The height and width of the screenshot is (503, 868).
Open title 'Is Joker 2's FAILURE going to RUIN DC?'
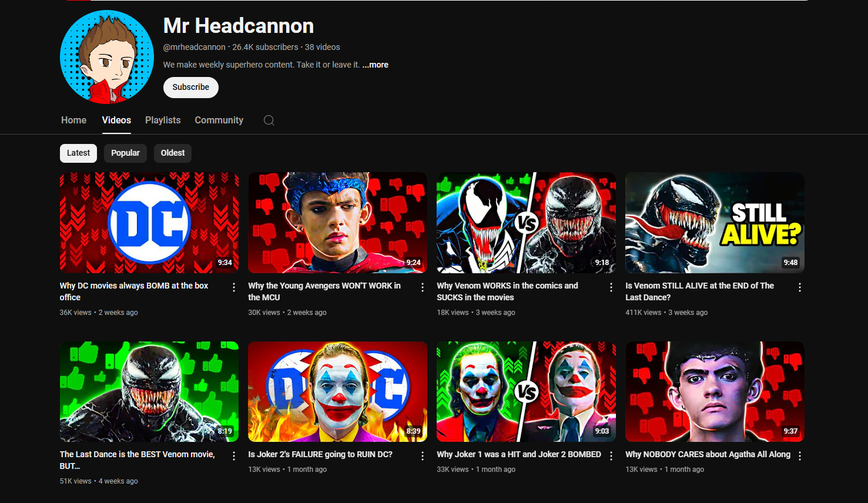pyautogui.click(x=320, y=454)
